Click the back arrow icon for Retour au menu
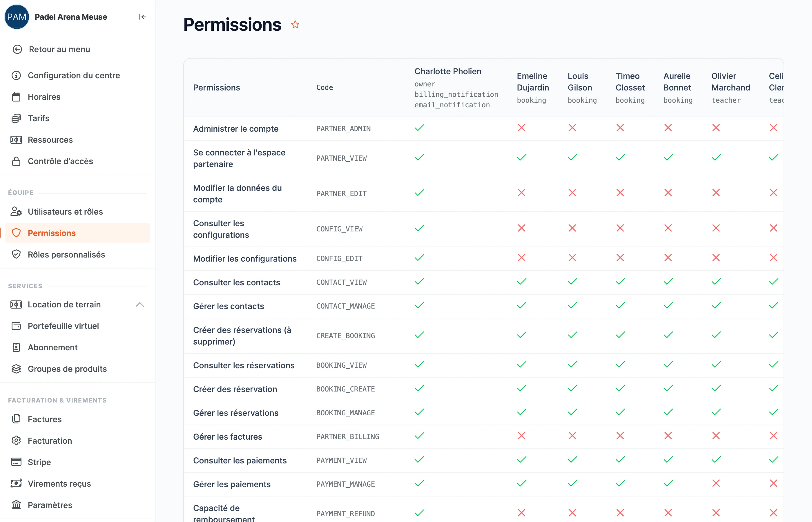 17,50
